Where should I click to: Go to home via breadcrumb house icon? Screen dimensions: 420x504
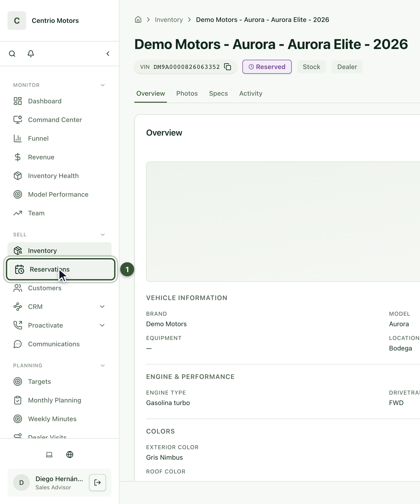tap(138, 20)
